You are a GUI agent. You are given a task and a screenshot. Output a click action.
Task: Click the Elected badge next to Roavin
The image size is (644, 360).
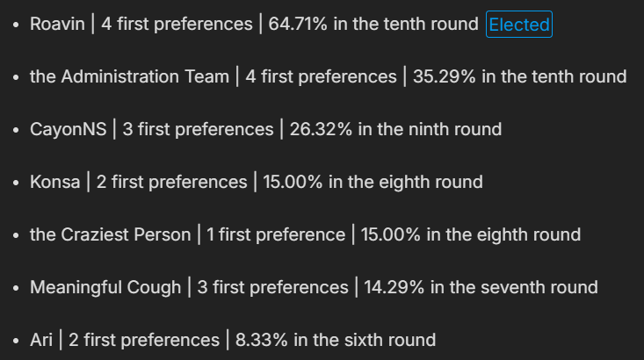coord(518,25)
